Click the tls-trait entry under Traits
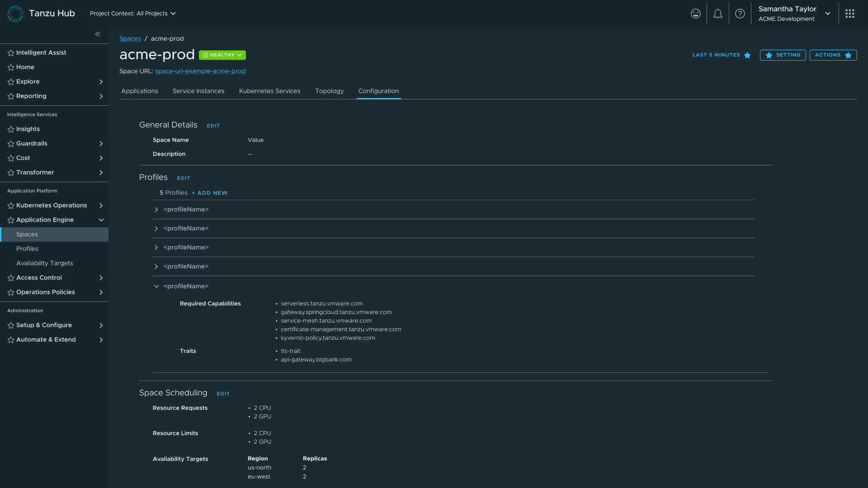This screenshot has width=868, height=488. [x=291, y=351]
